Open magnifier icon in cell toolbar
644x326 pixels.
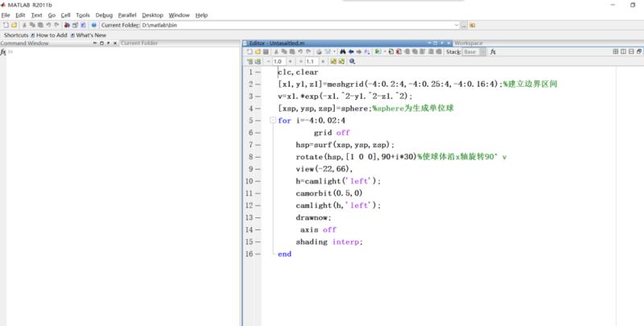point(352,61)
